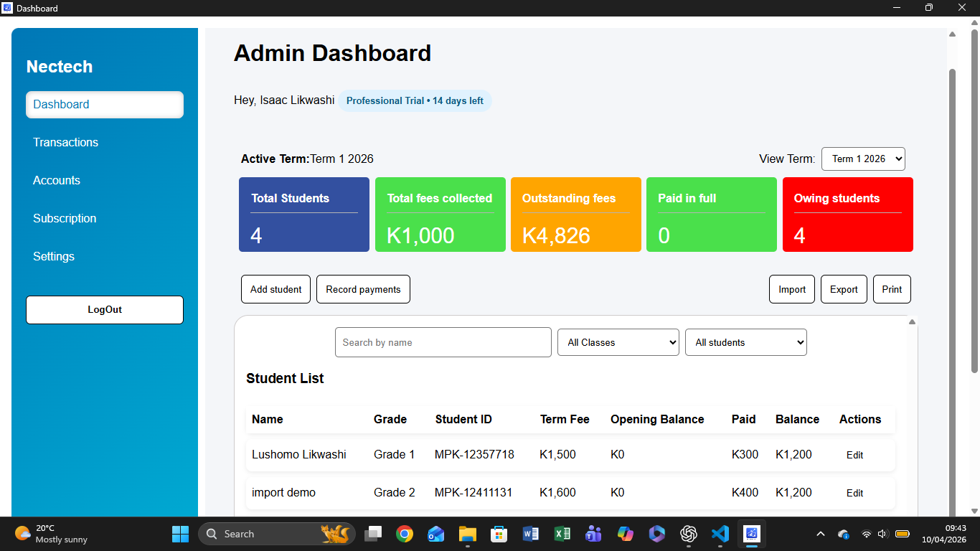
Task: Launch Visual Studio Code from the taskbar
Action: (x=720, y=534)
